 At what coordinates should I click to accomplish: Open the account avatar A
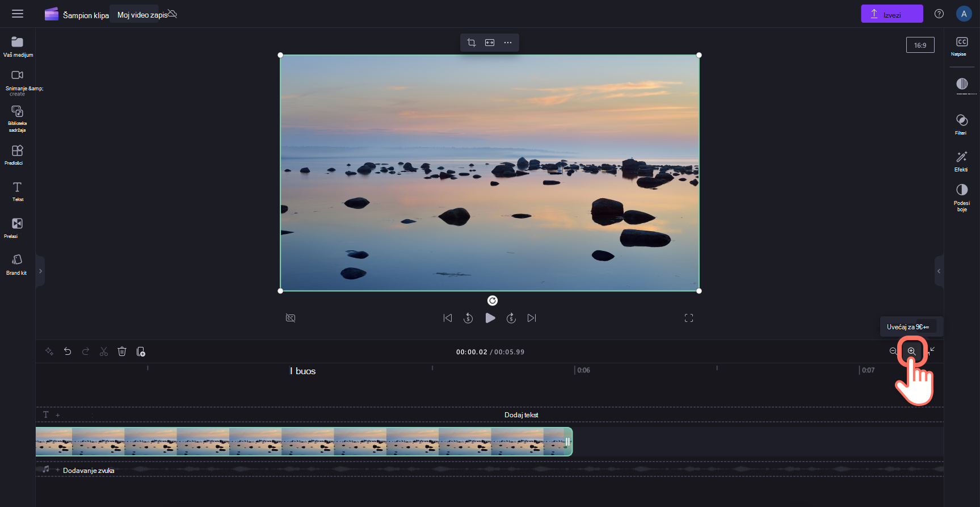click(964, 14)
